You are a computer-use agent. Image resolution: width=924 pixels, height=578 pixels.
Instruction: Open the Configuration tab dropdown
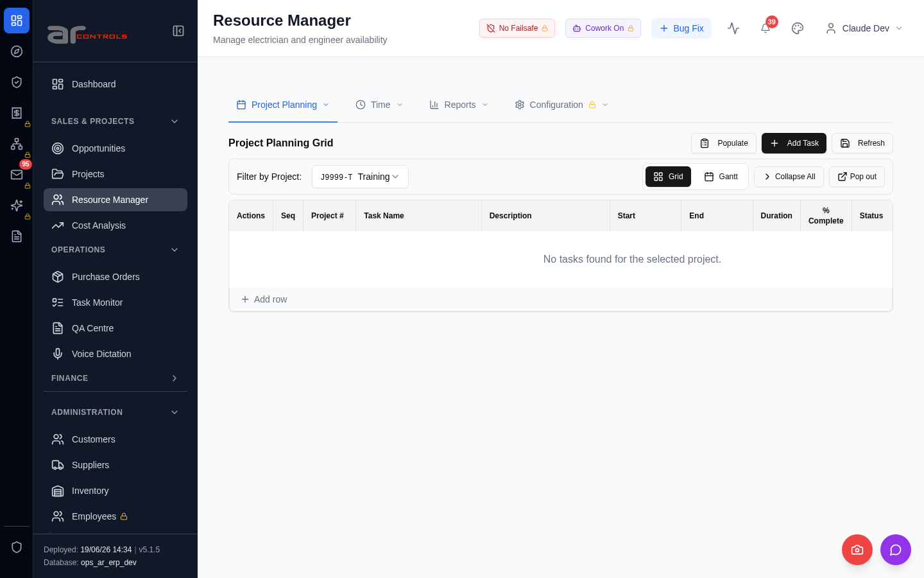[561, 105]
